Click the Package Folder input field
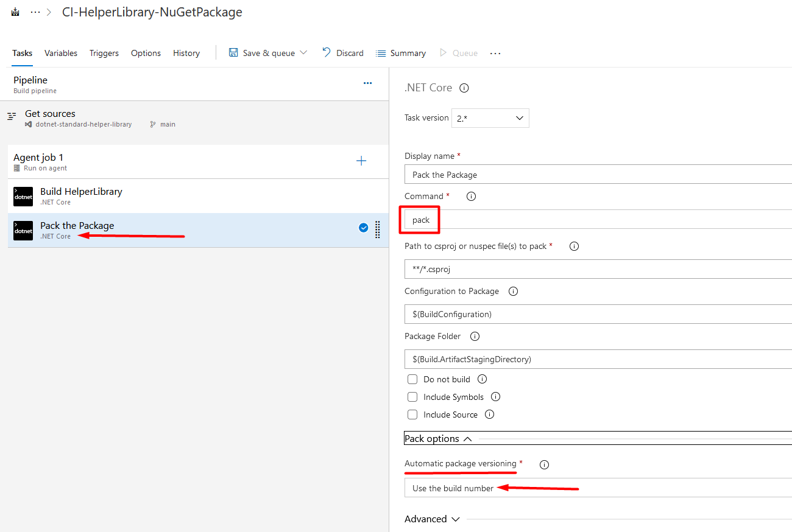Screen dimensions: 792x532 point(598,359)
